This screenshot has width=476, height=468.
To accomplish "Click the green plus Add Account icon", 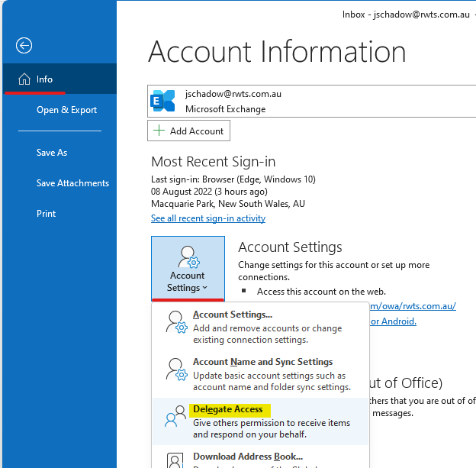I will pos(159,131).
